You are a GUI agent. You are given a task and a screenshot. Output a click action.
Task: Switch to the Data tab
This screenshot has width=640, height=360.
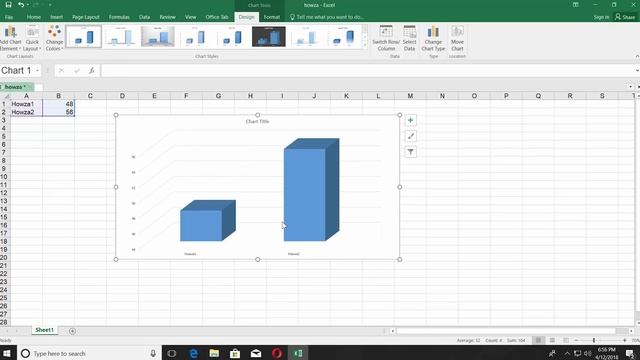pyautogui.click(x=144, y=17)
